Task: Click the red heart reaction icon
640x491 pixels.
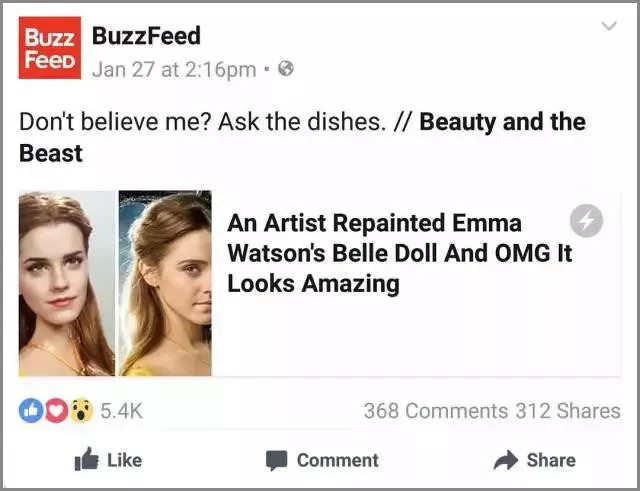Action: tap(56, 410)
